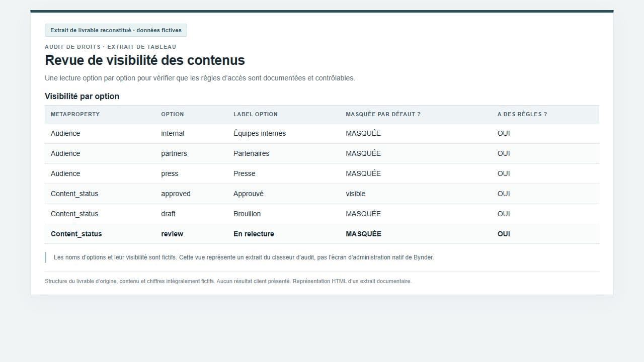Click the subtitle starting 'Une lecture option par option'
Image resolution: width=644 pixels, height=362 pixels.
pyautogui.click(x=200, y=78)
